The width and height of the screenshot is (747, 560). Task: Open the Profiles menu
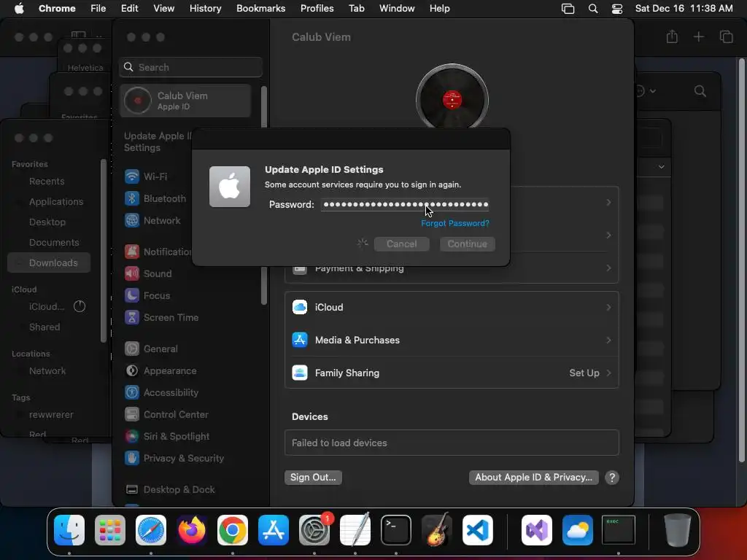pyautogui.click(x=317, y=9)
